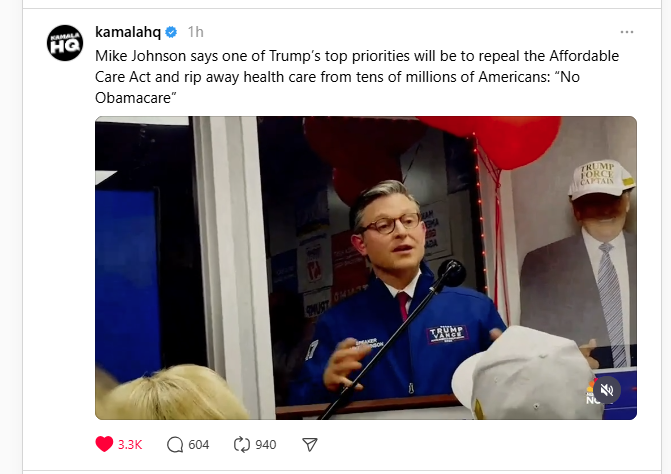Click the Kamala HQ profile avatar
The image size is (671, 474).
(65, 43)
